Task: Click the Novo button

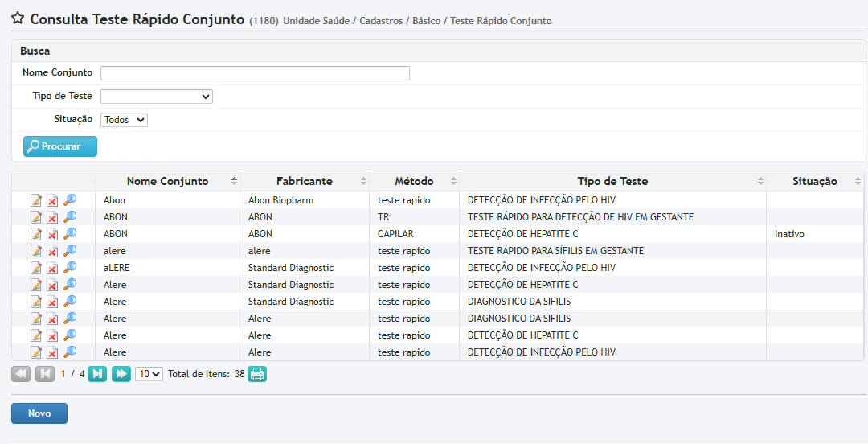Action: pos(39,413)
